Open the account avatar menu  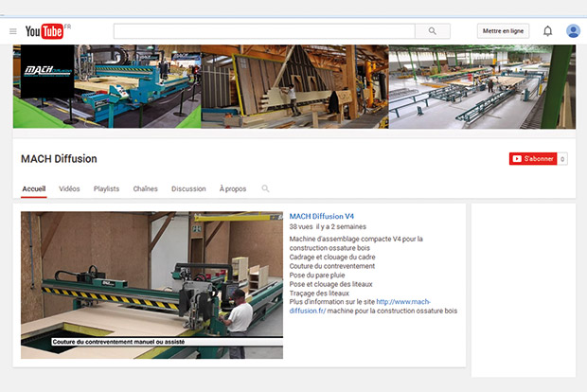pyautogui.click(x=573, y=31)
